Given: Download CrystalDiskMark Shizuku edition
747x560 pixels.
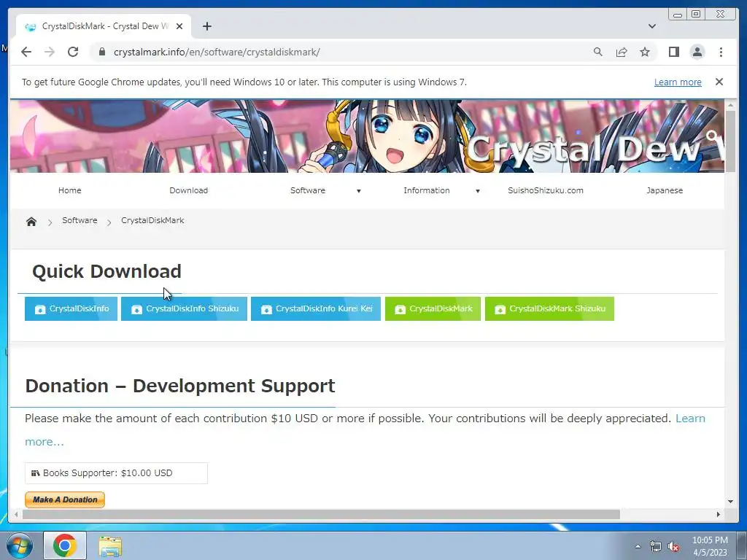Looking at the screenshot, I should (x=549, y=308).
